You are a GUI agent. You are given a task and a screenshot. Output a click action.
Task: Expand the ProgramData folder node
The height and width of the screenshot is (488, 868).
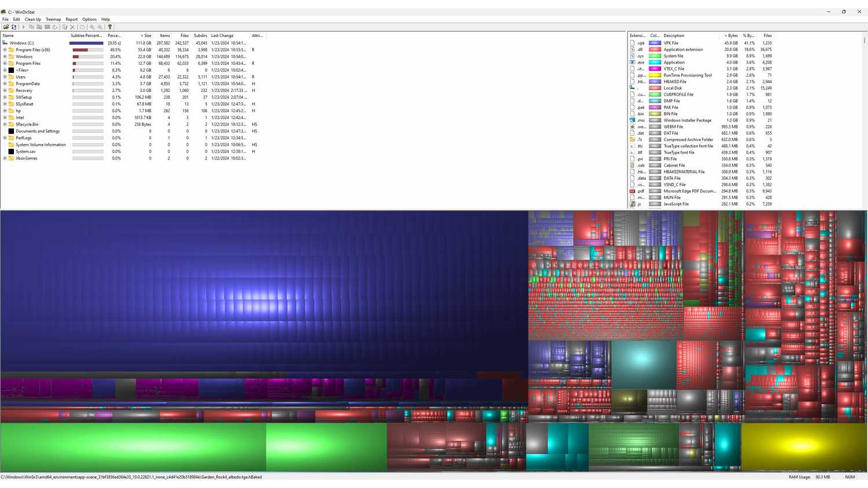(5, 84)
